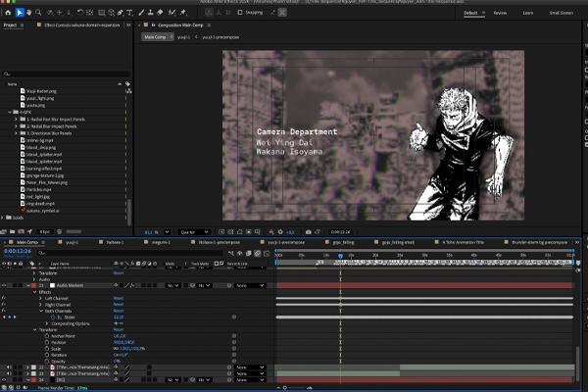Click the timeline current time indicator
588x392 pixels.
click(x=340, y=256)
